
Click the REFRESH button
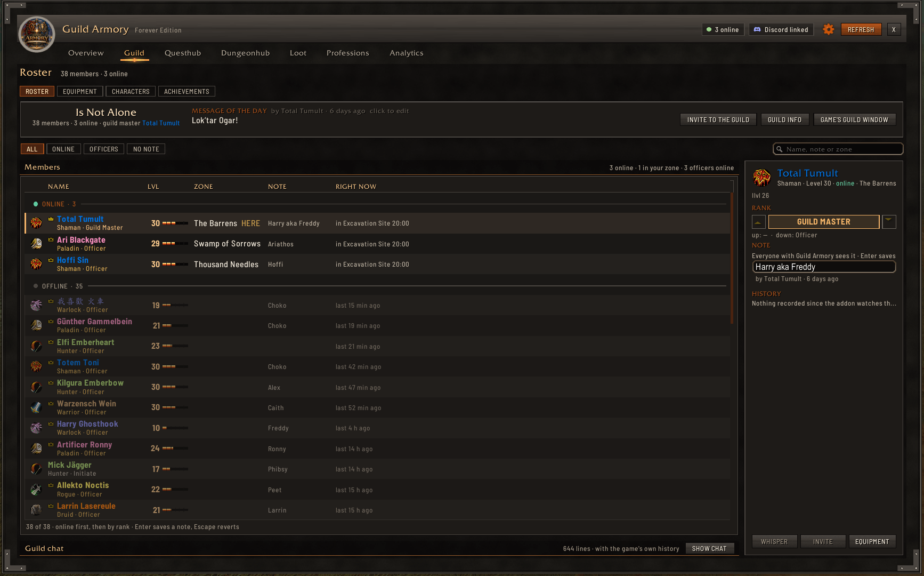coord(861,30)
